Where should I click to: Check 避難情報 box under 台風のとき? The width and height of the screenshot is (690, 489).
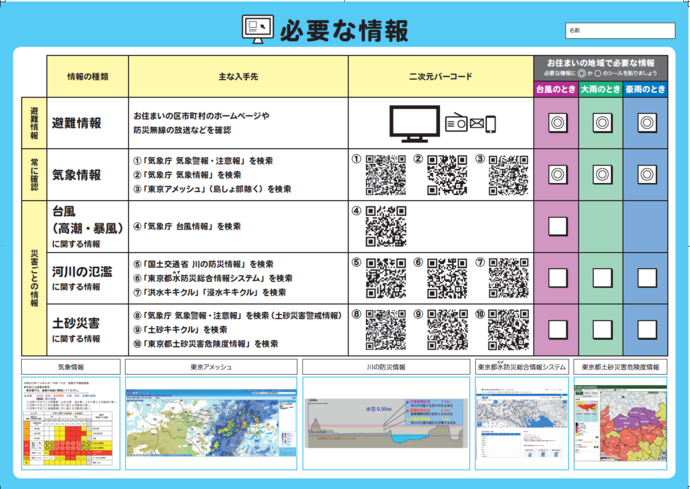558,123
